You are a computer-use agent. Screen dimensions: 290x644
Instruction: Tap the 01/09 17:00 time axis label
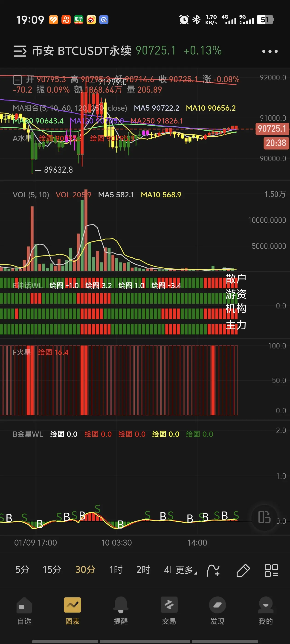(35, 543)
